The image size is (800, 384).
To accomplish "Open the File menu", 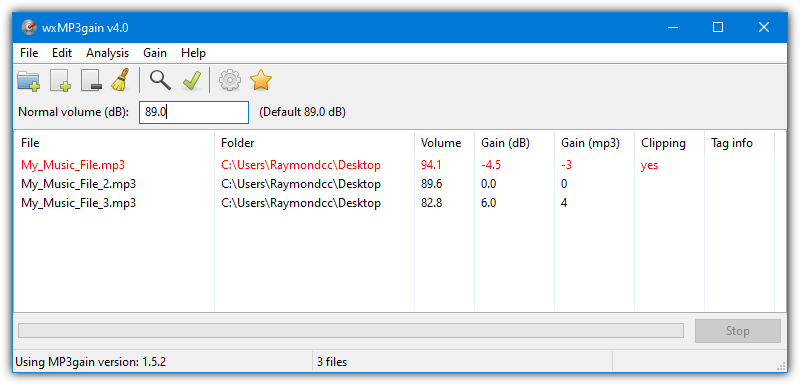I will 29,53.
